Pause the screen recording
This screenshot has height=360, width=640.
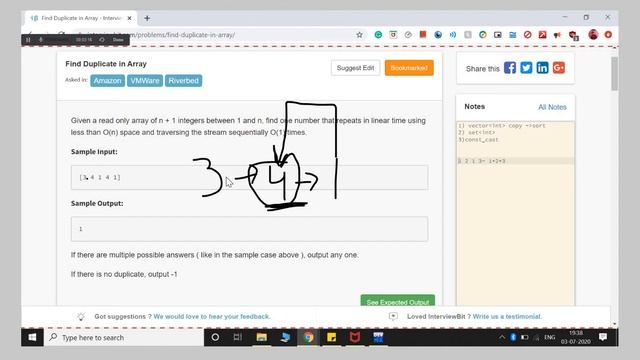click(x=28, y=40)
